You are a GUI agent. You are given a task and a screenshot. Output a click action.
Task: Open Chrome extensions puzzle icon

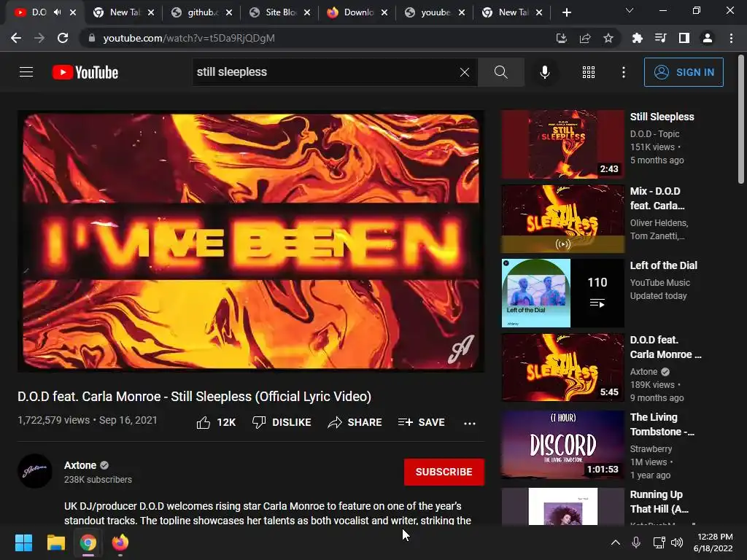click(637, 38)
